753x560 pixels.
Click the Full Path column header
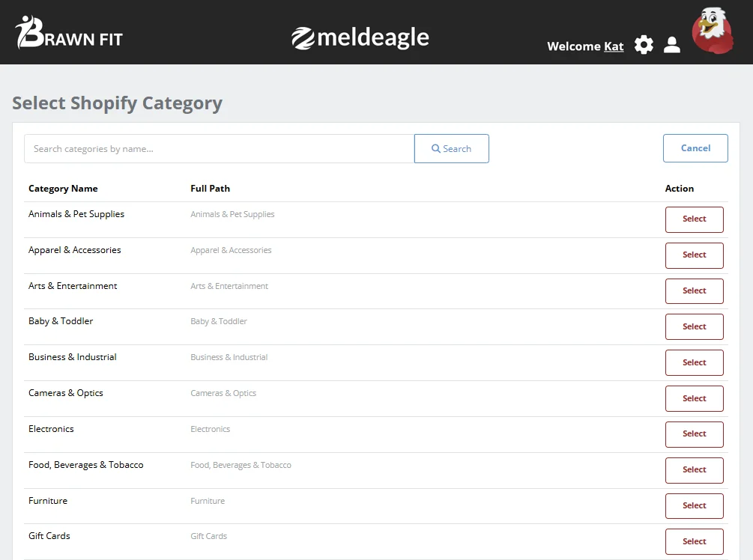click(x=210, y=188)
